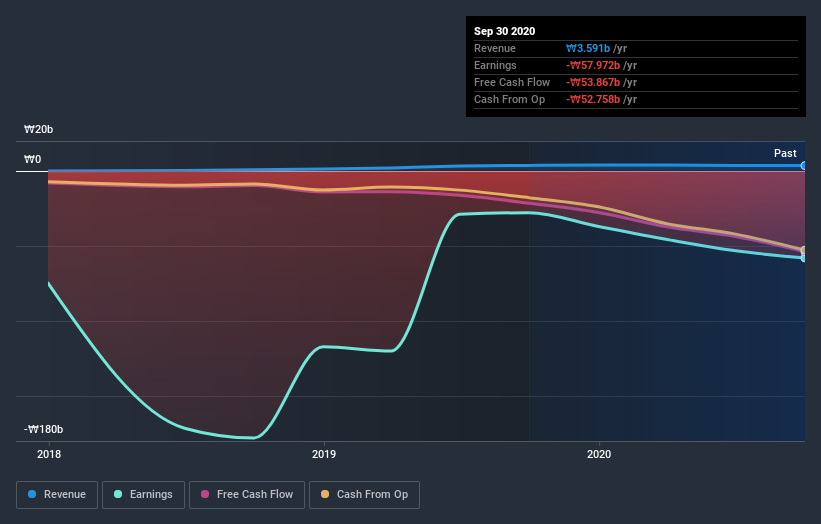Click the -₩57.972b earnings value
This screenshot has height=524, width=821.
593,65
